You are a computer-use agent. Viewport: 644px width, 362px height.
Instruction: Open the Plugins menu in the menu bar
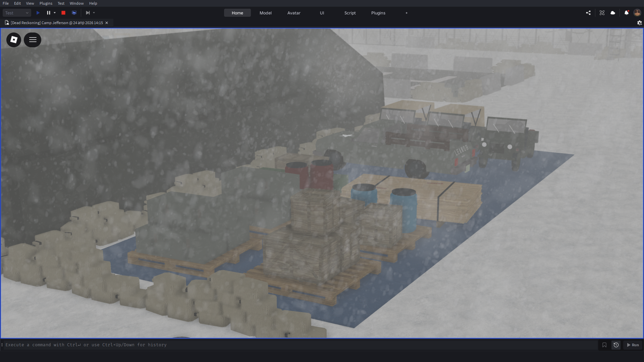(x=46, y=3)
